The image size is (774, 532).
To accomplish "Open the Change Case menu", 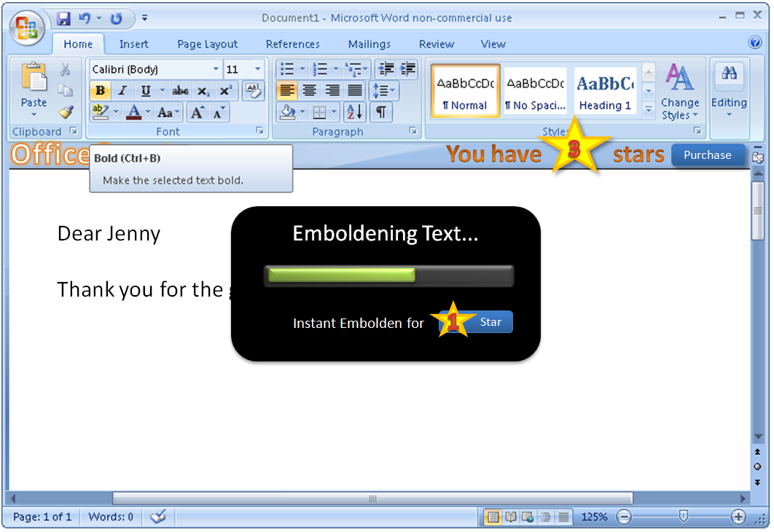I will coord(168,112).
